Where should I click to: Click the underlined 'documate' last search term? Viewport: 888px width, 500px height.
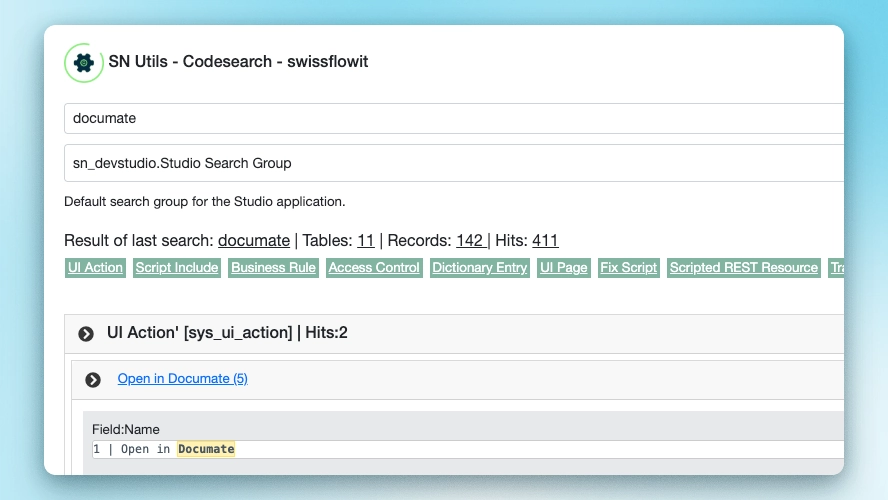(x=254, y=241)
